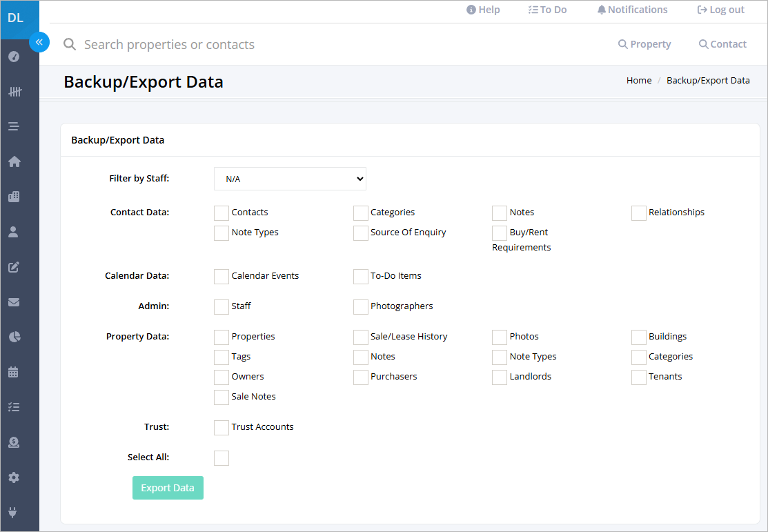The image size is (768, 532).
Task: Check Property Data Note Types checkbox
Action: pyautogui.click(x=500, y=357)
